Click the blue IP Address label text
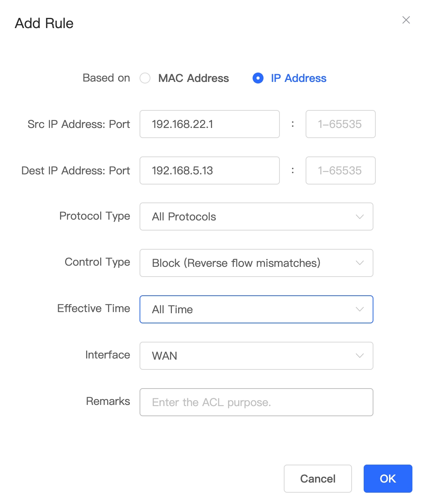Viewport: 428px width, 504px height. click(x=299, y=78)
